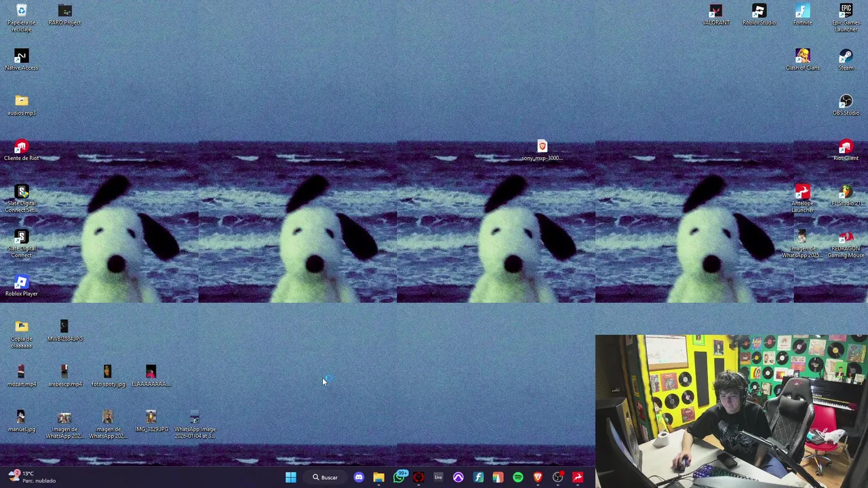Launch Clash of Clans shortcut
868x488 pixels.
tap(802, 60)
